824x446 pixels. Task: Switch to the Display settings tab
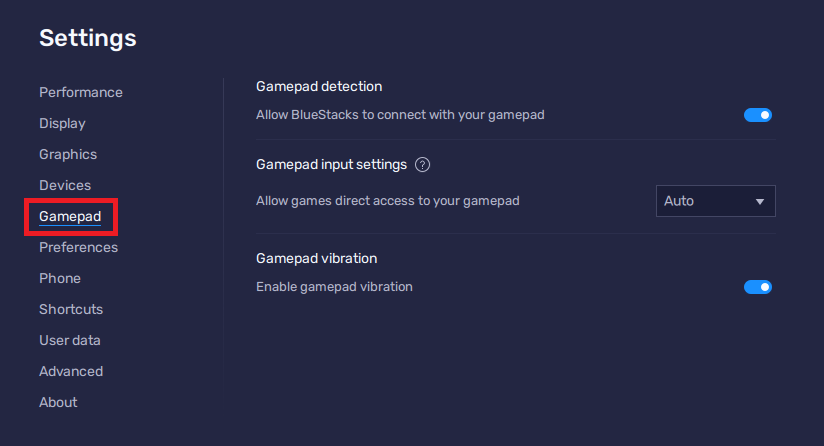tap(62, 123)
